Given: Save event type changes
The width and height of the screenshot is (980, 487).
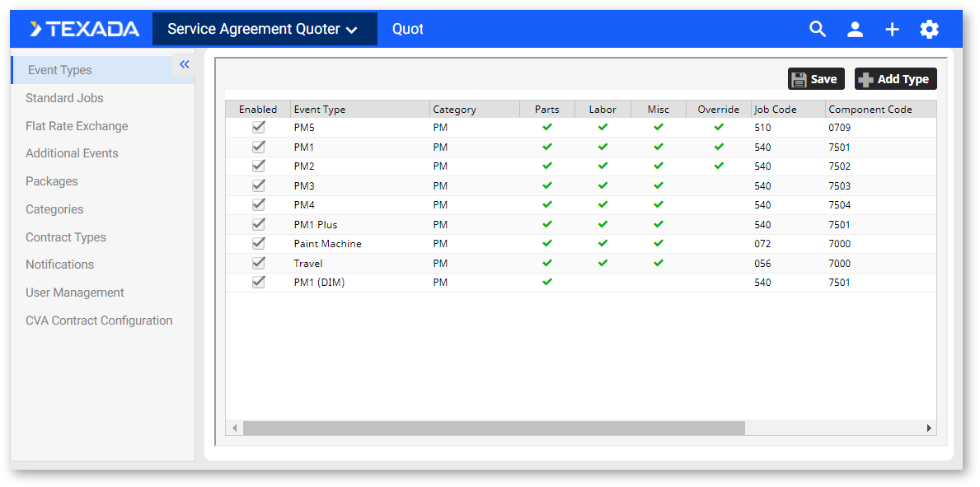Looking at the screenshot, I should (x=816, y=79).
